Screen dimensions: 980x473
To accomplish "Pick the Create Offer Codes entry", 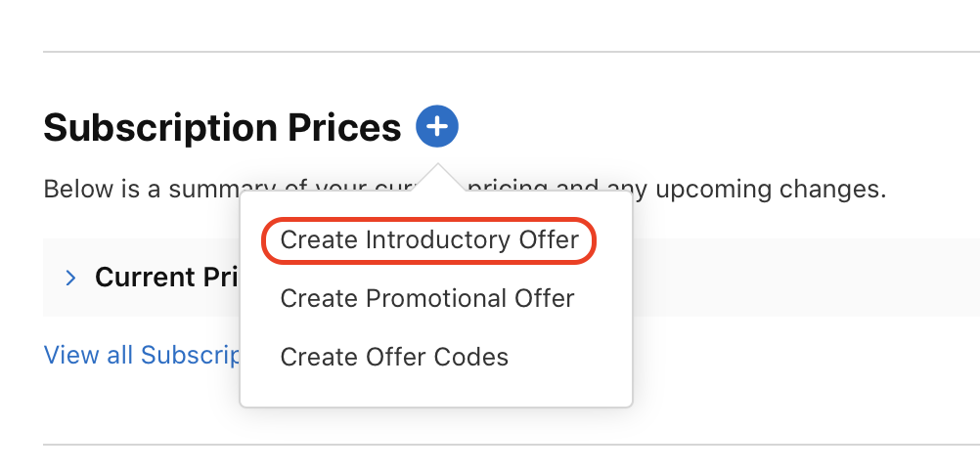I will [x=394, y=357].
